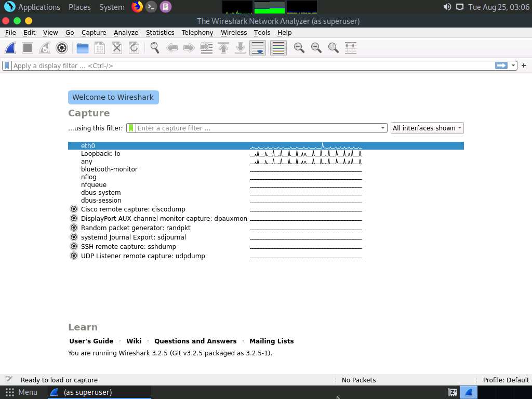This screenshot has height=399, width=532.
Task: Open the Statistics menu
Action: [160, 33]
